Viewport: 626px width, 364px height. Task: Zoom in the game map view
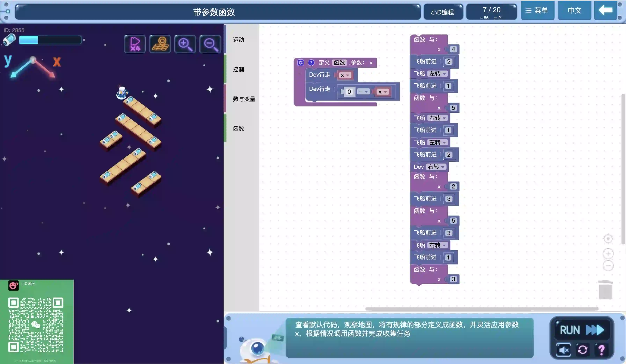click(x=185, y=44)
